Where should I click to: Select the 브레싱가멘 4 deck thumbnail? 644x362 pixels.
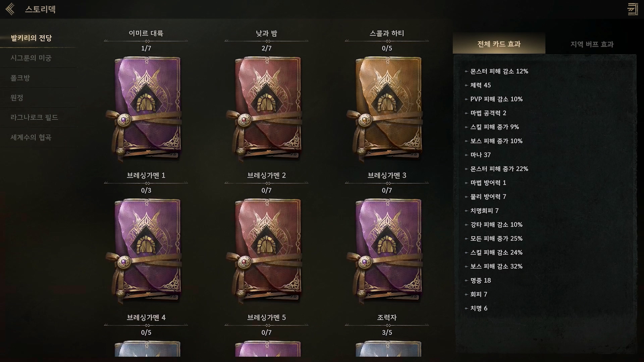(147, 349)
